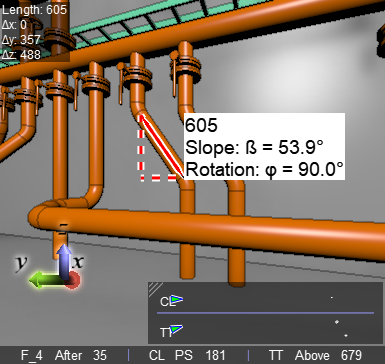The height and width of the screenshot is (364, 385).
Task: Click the purple line in section panel
Action: point(265,313)
